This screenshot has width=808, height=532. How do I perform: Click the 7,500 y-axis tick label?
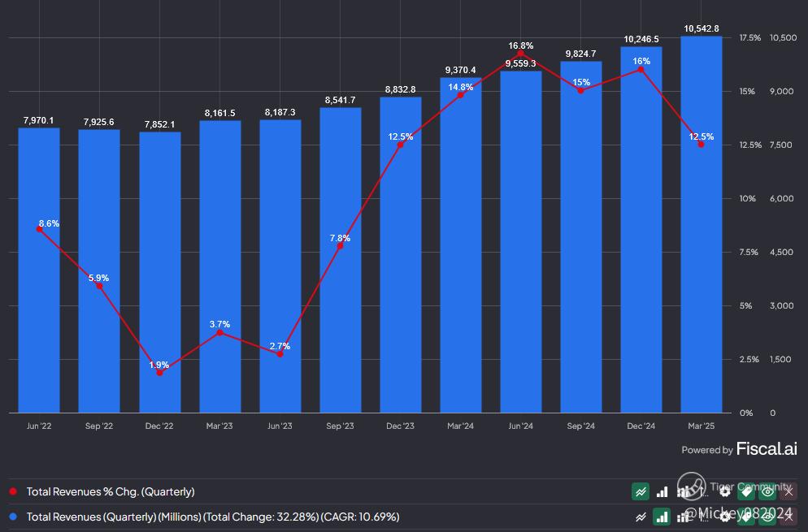click(781, 145)
